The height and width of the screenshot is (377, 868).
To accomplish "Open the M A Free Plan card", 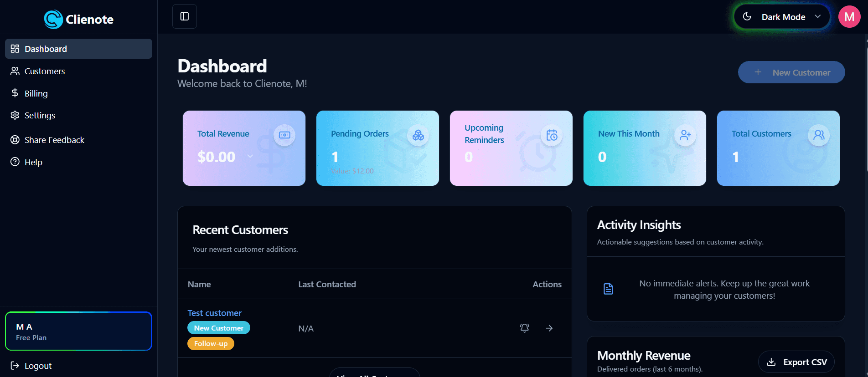I will (78, 331).
